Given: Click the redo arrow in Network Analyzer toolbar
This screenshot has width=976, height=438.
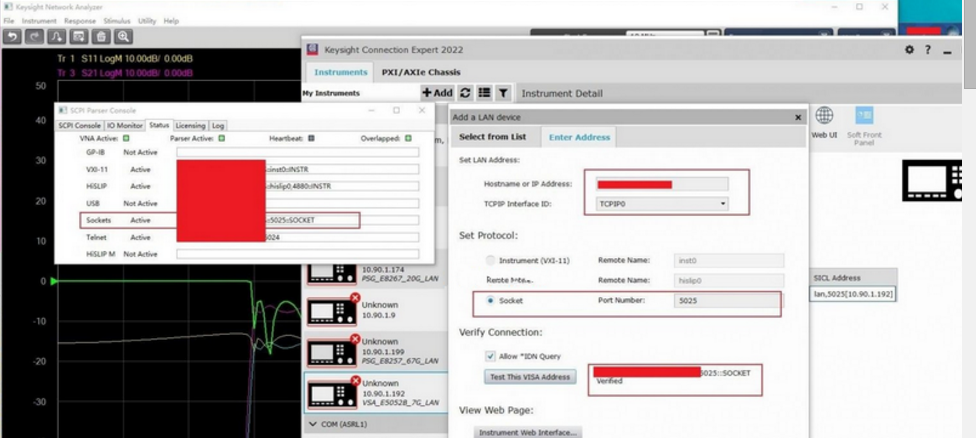Looking at the screenshot, I should (x=34, y=37).
